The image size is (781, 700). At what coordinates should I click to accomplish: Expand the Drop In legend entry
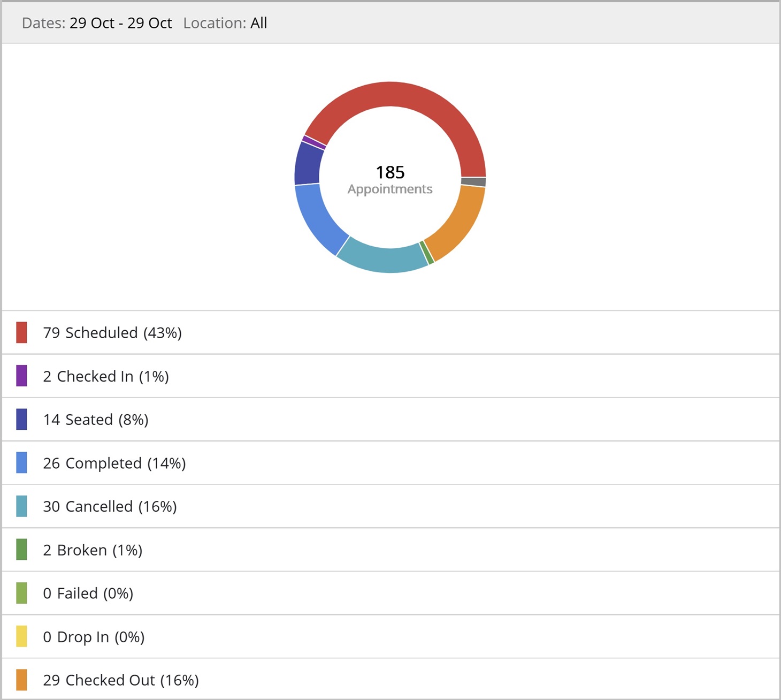click(94, 637)
